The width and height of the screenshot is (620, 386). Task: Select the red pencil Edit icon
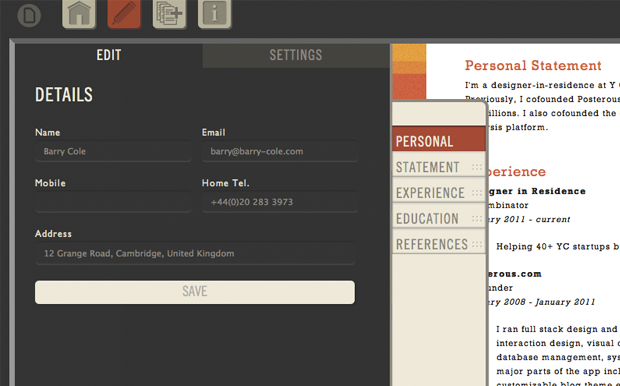pyautogui.click(x=124, y=14)
